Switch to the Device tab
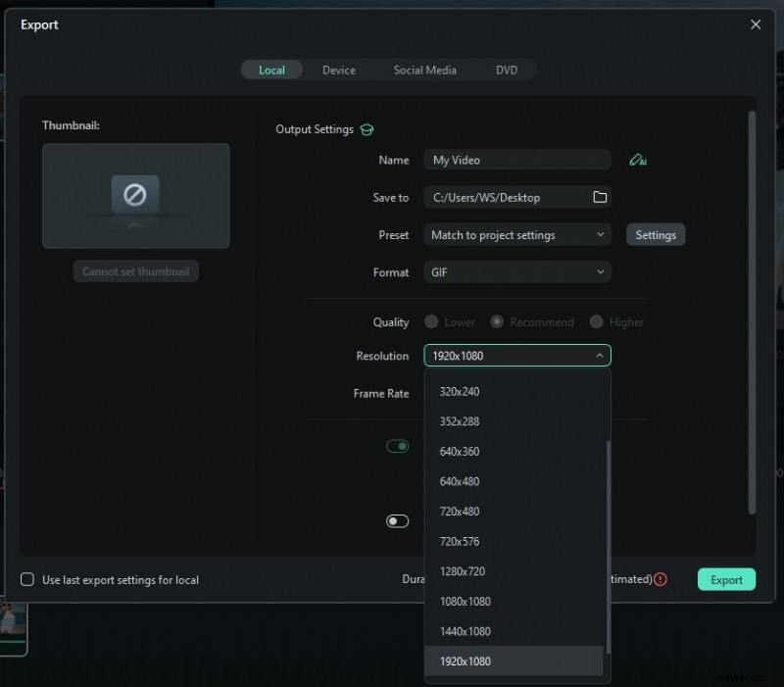784x687 pixels. [x=339, y=70]
